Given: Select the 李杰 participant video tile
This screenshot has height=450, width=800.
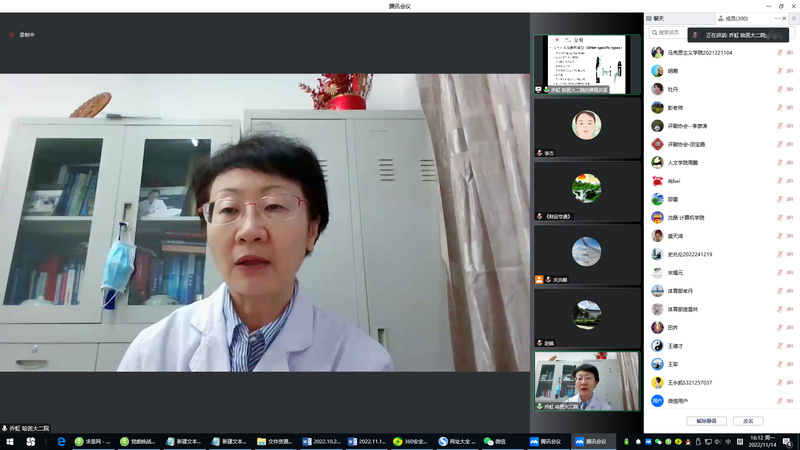Looking at the screenshot, I should [587, 126].
